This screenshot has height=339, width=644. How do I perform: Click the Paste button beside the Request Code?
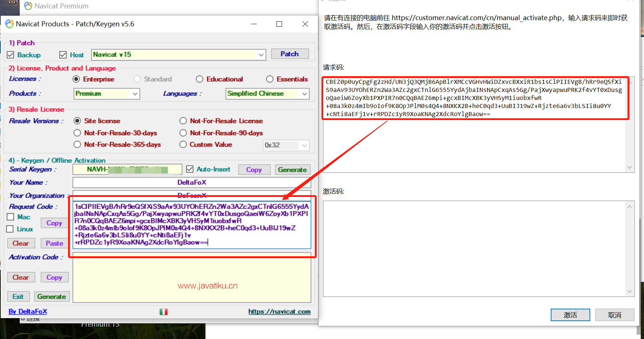[54, 243]
